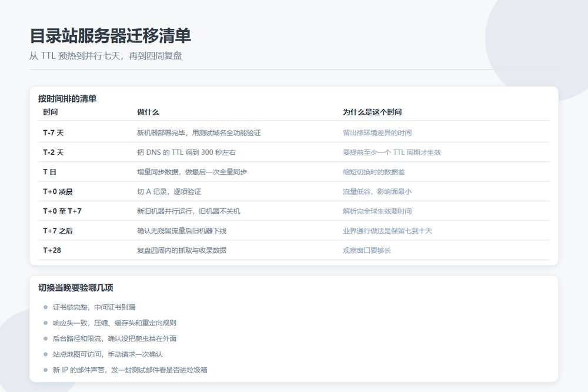Click 新旧机器并行运行，旧机器不关机
The image size is (588, 392).
tap(188, 211)
